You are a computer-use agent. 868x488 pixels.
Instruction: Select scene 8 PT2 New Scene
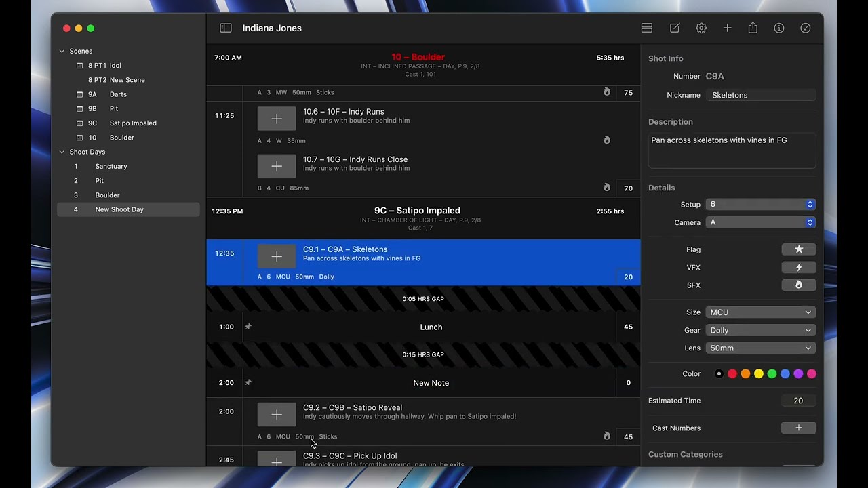point(128,80)
